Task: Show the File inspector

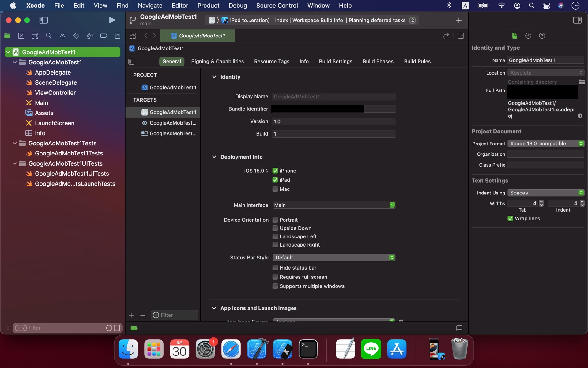Action: pos(514,36)
